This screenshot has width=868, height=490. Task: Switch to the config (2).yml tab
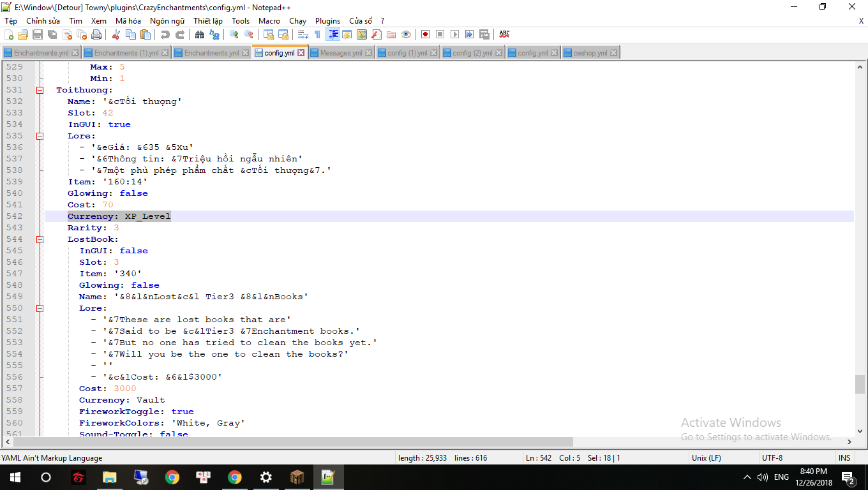pyautogui.click(x=472, y=53)
